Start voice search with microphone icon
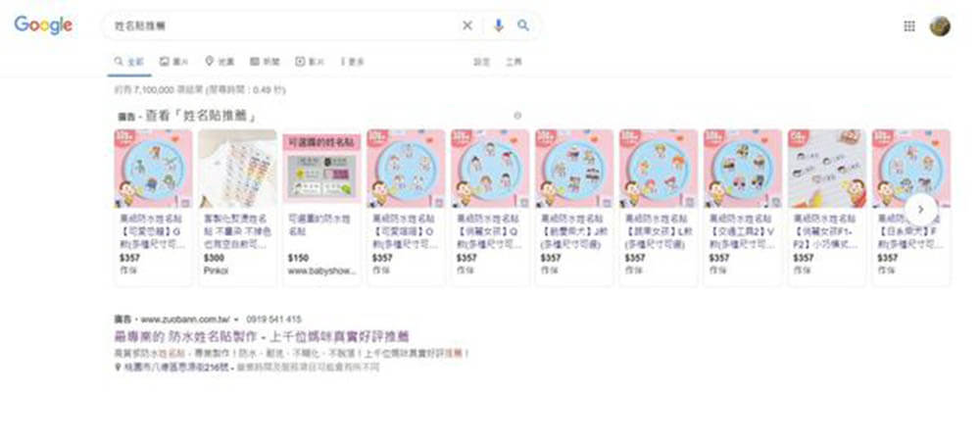Screen dimensions: 980x448 click(498, 25)
